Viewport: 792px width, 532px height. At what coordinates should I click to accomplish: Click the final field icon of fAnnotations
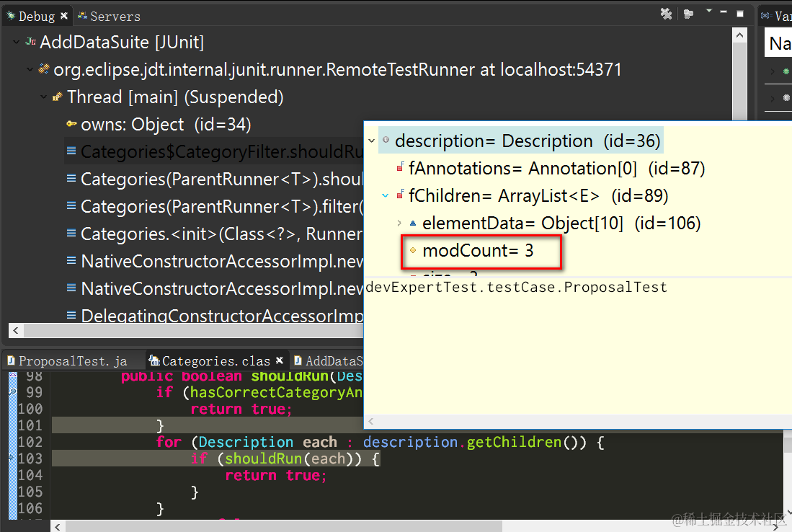[400, 167]
